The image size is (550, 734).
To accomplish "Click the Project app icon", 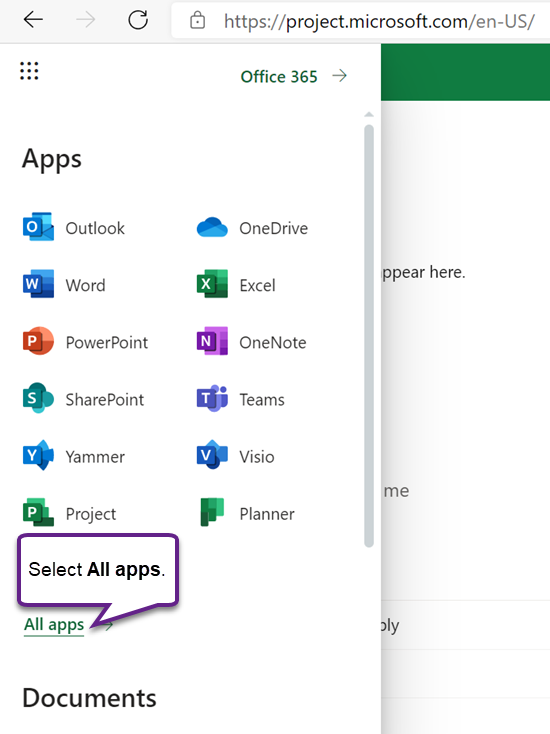I will [x=38, y=512].
